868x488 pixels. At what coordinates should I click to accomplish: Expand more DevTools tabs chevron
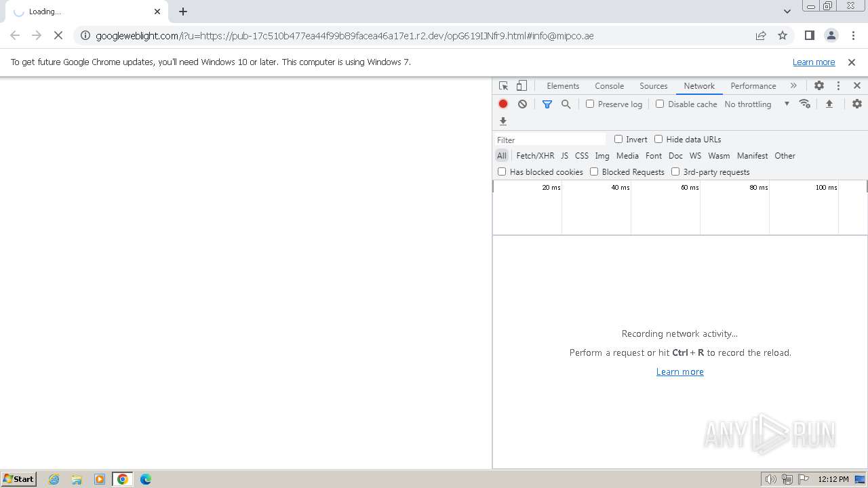pos(793,86)
